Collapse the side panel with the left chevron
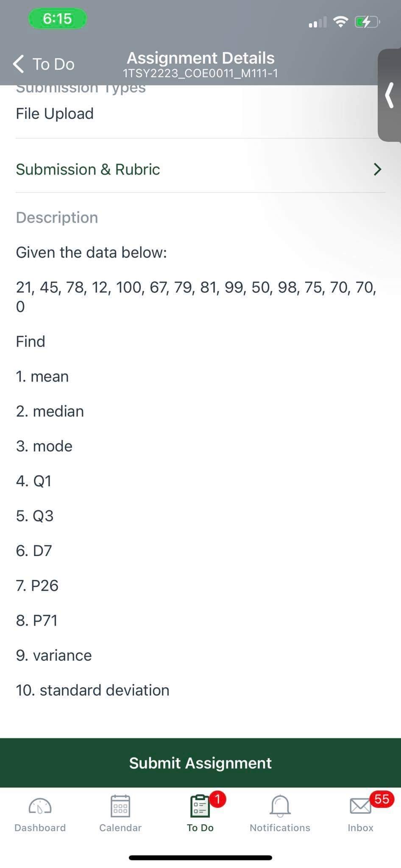Image resolution: width=401 pixels, height=868 pixels. [388, 95]
